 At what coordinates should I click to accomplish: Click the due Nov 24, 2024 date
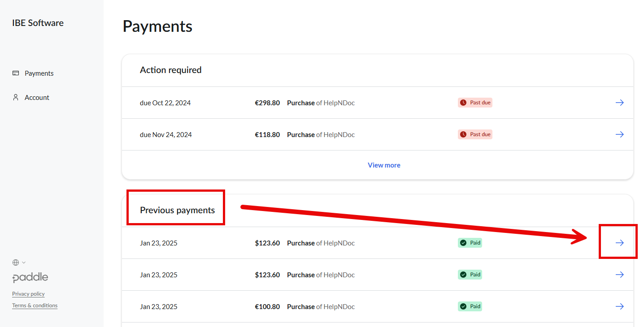[166, 135]
